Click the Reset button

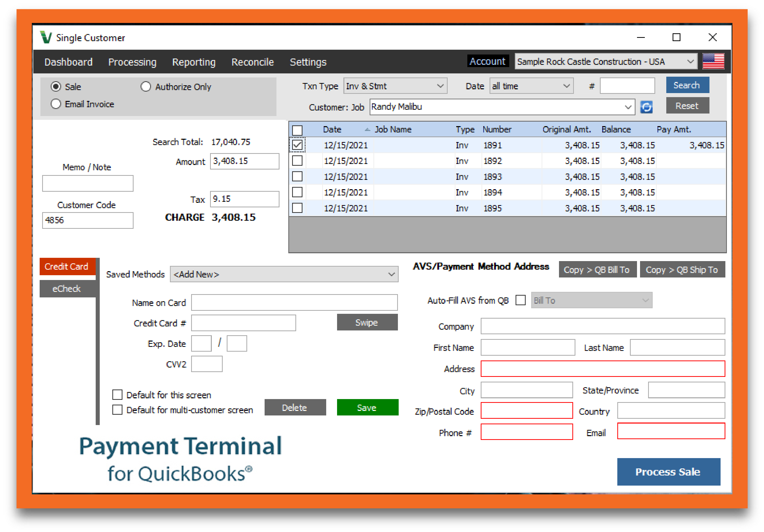coord(687,106)
